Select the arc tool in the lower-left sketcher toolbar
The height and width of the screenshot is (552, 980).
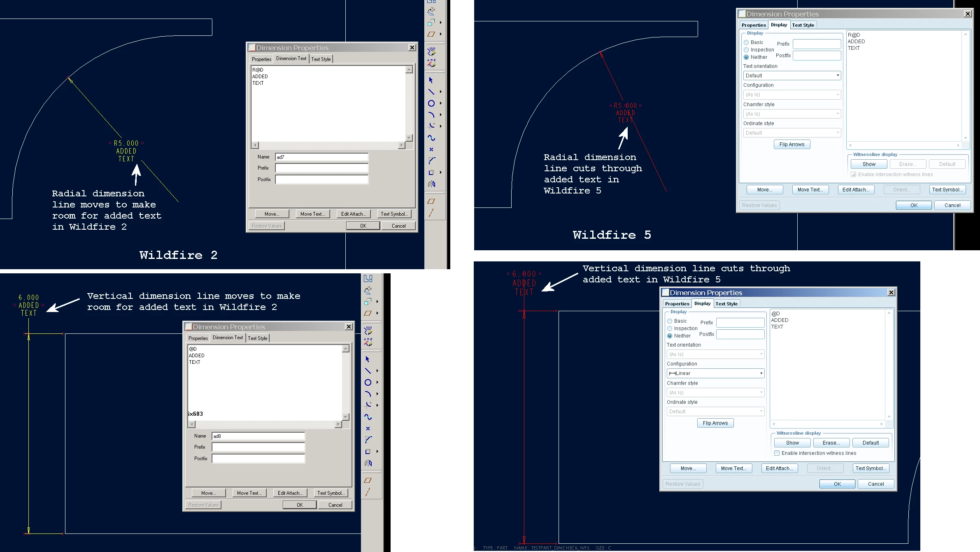368,394
